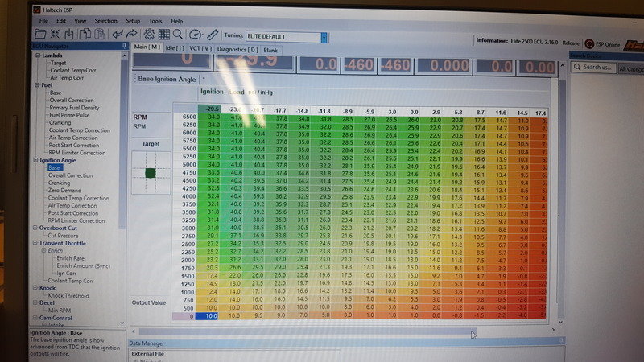644x362 pixels.
Task: Open the Edit menu
Action: point(61,21)
